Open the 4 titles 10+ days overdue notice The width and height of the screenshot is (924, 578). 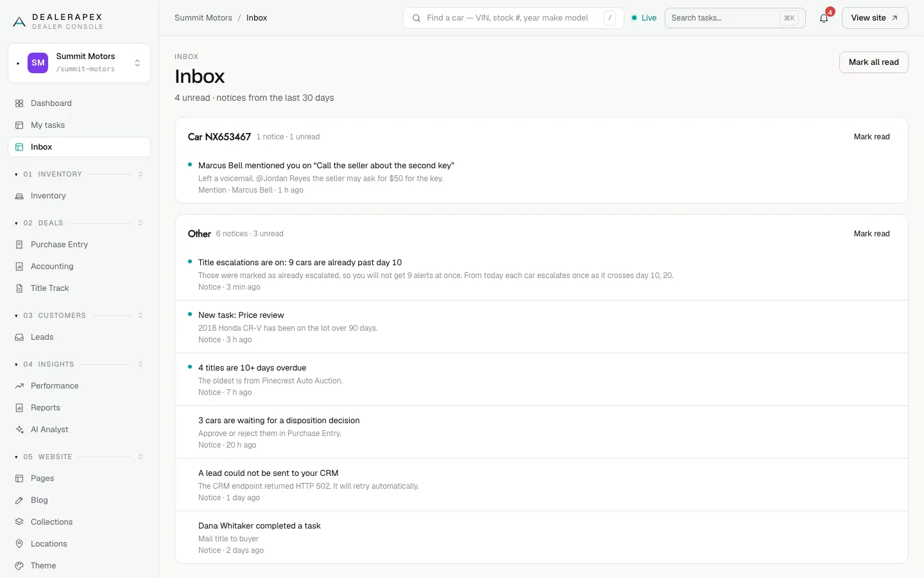coord(542,380)
